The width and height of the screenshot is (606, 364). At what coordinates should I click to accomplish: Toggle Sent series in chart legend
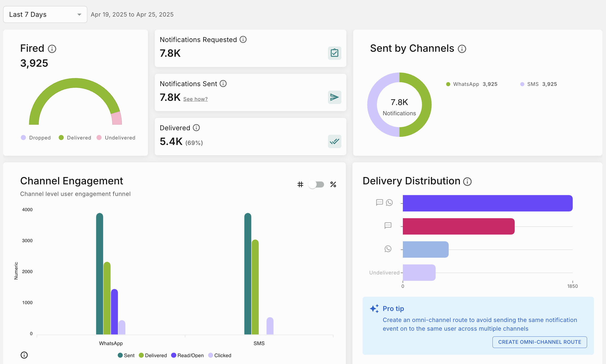pos(126,355)
